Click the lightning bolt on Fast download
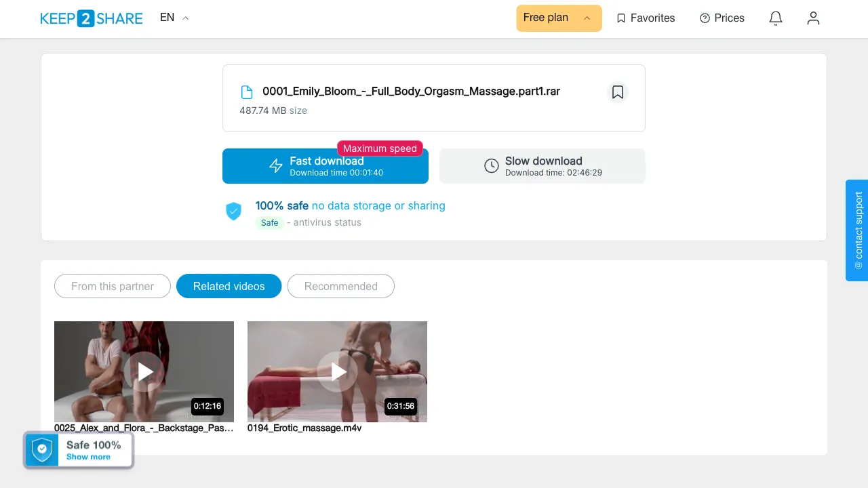868x488 pixels. click(x=276, y=166)
